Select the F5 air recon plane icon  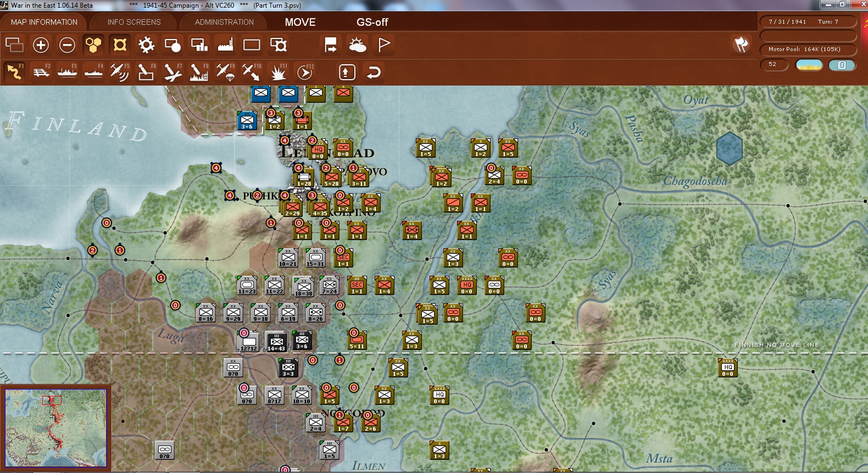[x=120, y=72]
